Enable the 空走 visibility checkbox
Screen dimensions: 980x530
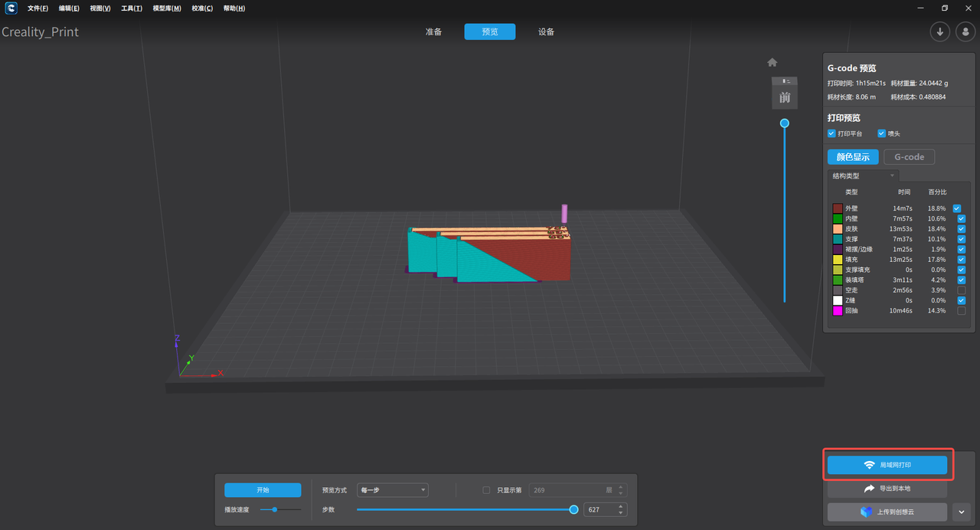tap(962, 290)
